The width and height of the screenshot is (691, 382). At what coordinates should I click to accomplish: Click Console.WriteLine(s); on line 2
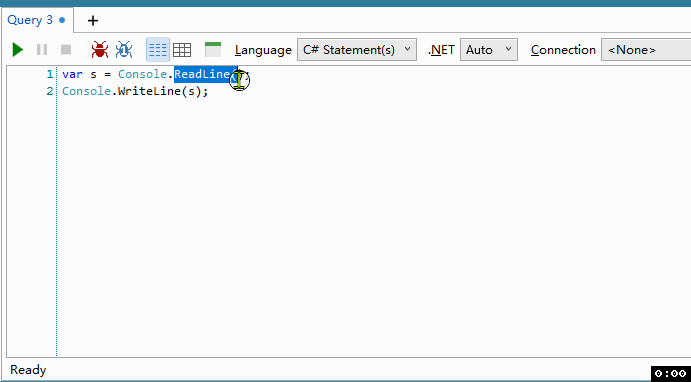135,91
